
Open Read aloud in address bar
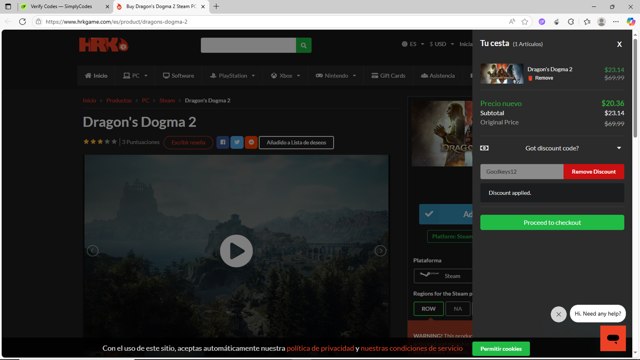511,22
